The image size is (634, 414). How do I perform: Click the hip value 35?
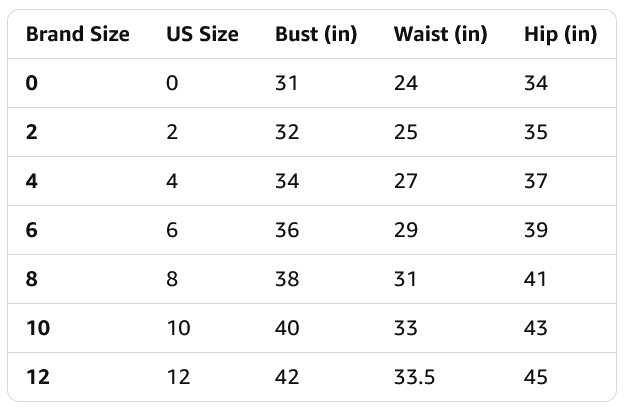coord(536,132)
